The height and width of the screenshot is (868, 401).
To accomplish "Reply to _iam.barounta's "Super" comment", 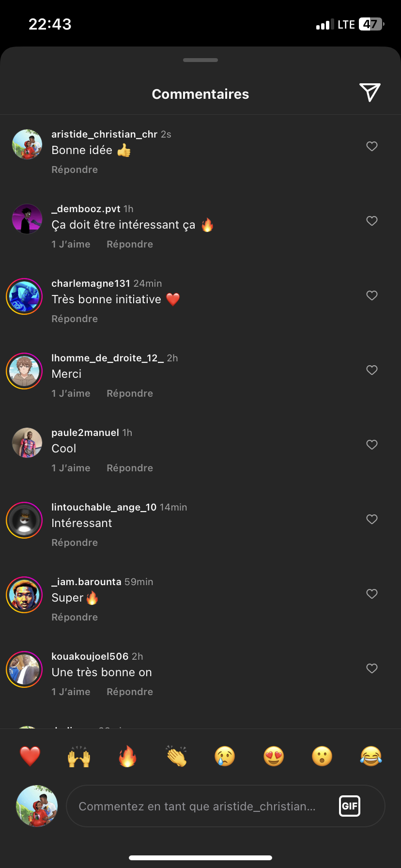I will tap(75, 617).
